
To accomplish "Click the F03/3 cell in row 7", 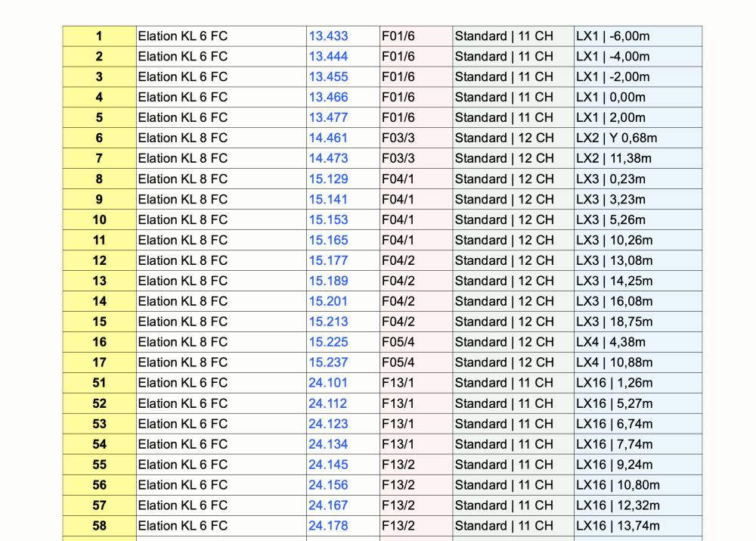I will coord(398,159).
